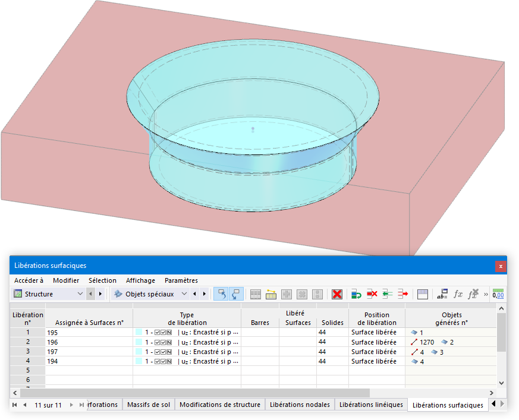This screenshot has width=519, height=420.
Task: Click the Structure model icon
Action: tap(18, 293)
